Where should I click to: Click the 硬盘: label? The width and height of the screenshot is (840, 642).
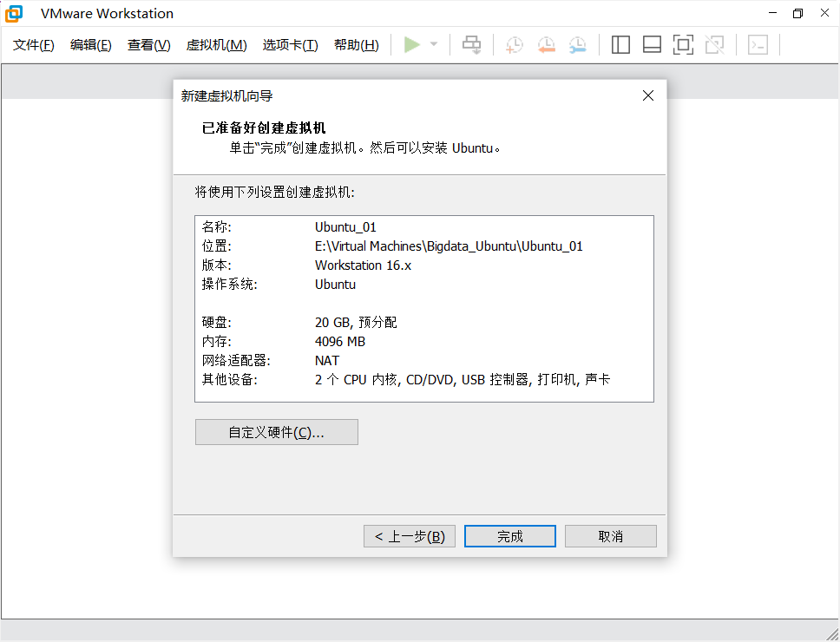click(216, 323)
